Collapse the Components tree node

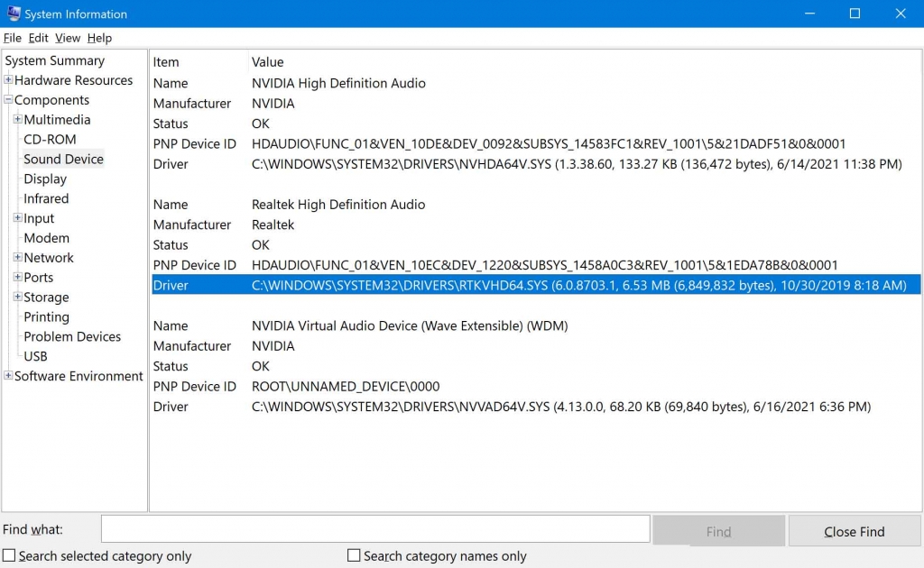click(x=7, y=100)
